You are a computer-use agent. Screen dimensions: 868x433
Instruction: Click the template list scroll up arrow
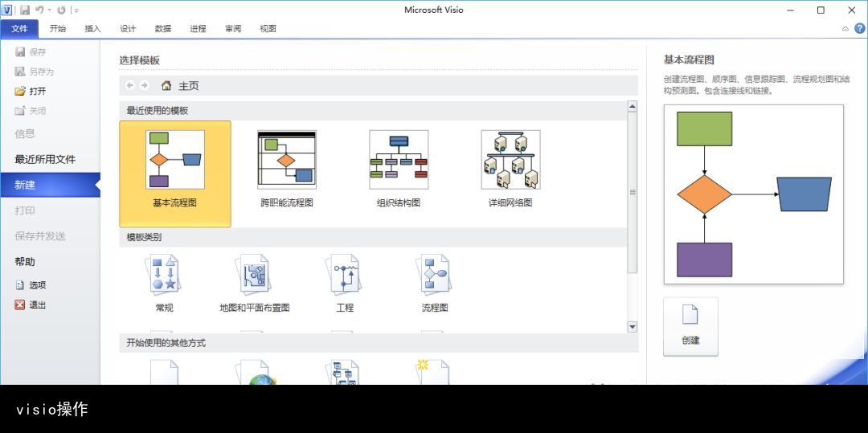(633, 106)
